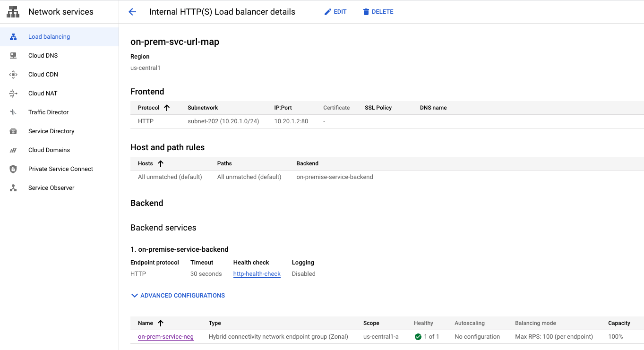The height and width of the screenshot is (350, 644).
Task: Select the Cloud NAT sidebar icon
Action: [x=13, y=93]
